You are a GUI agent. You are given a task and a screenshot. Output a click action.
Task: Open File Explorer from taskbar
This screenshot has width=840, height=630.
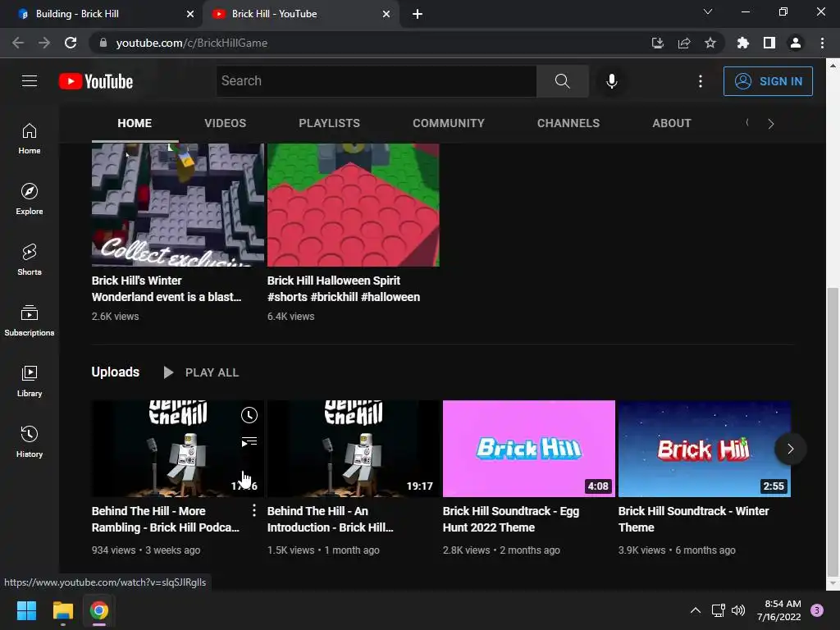tap(62, 610)
